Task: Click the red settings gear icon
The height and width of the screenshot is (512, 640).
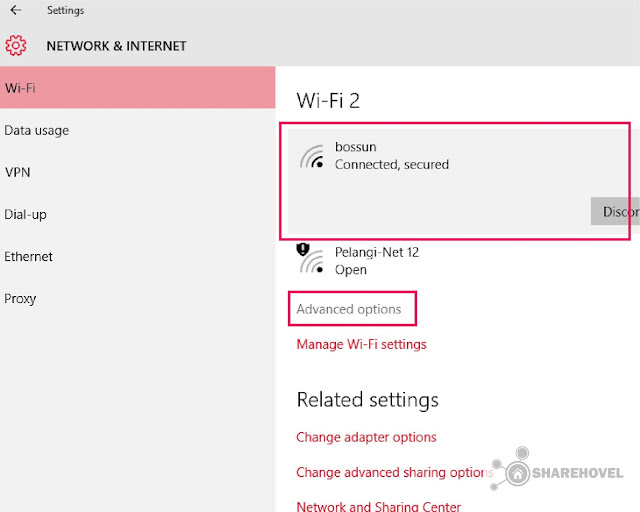Action: click(16, 45)
